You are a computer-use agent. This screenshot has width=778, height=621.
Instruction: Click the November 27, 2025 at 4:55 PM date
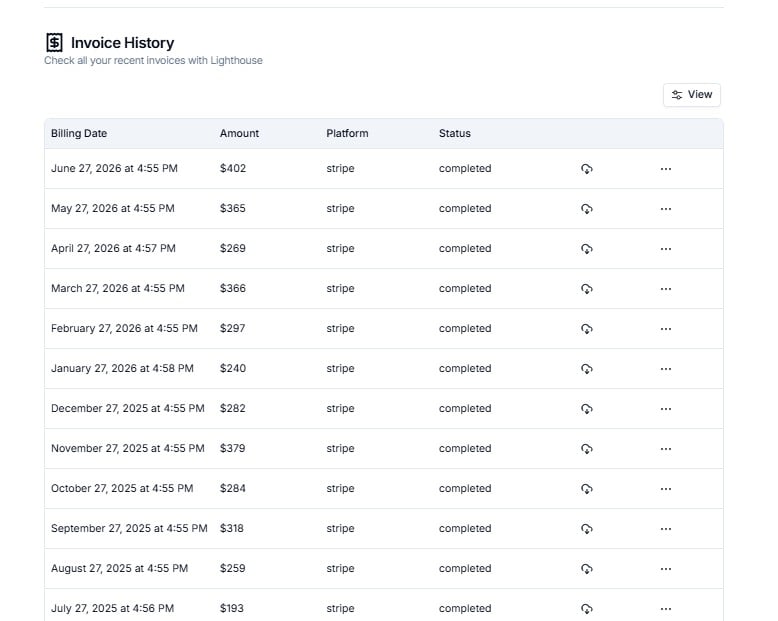[x=128, y=448]
